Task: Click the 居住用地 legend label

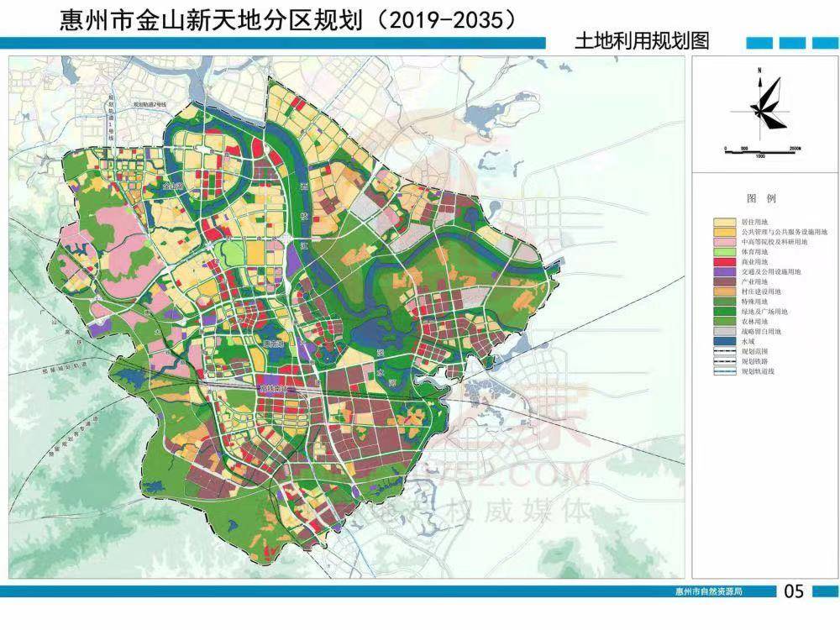Action: pos(754,222)
